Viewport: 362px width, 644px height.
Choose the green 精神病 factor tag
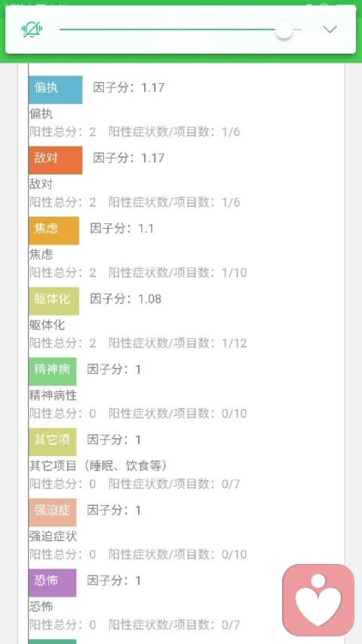coord(53,371)
